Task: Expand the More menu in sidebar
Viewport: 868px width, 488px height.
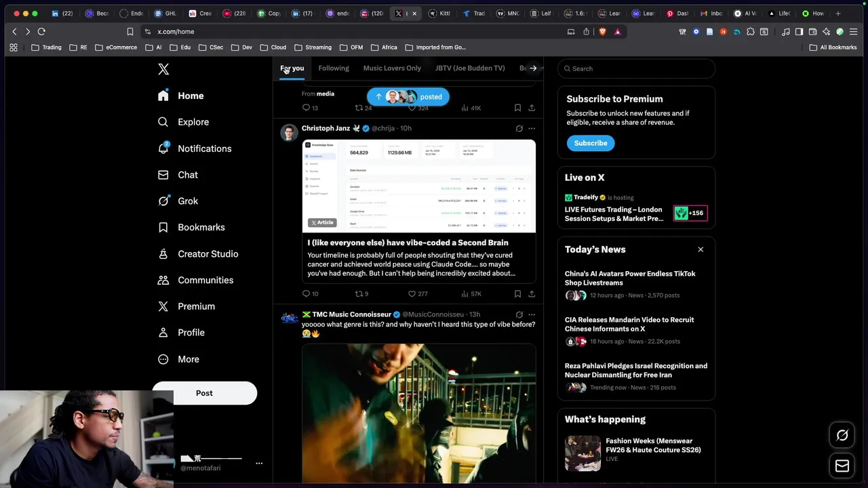Action: [x=180, y=359]
